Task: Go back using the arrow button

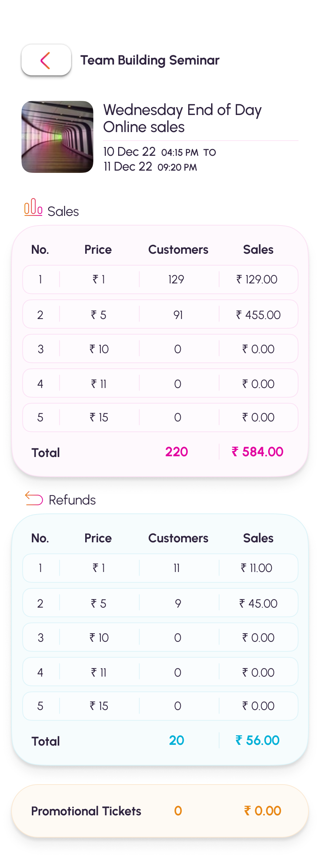Action: point(46,60)
